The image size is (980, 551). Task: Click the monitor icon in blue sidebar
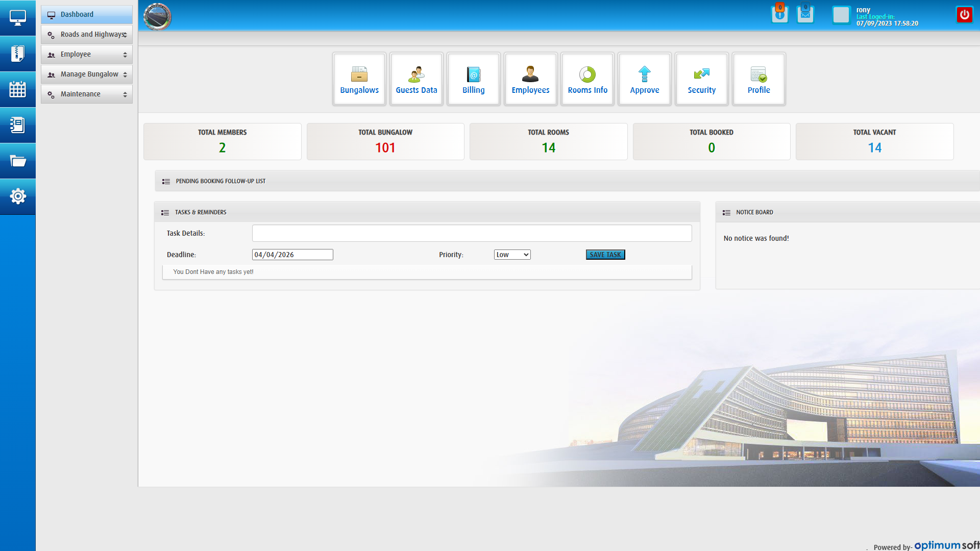coord(18,18)
